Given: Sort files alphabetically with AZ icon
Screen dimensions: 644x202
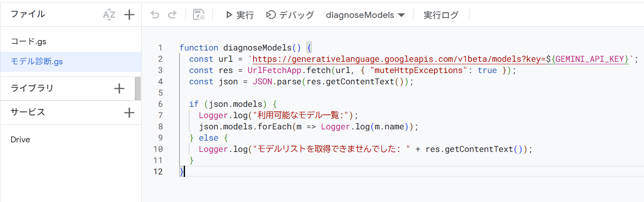Looking at the screenshot, I should click(109, 15).
